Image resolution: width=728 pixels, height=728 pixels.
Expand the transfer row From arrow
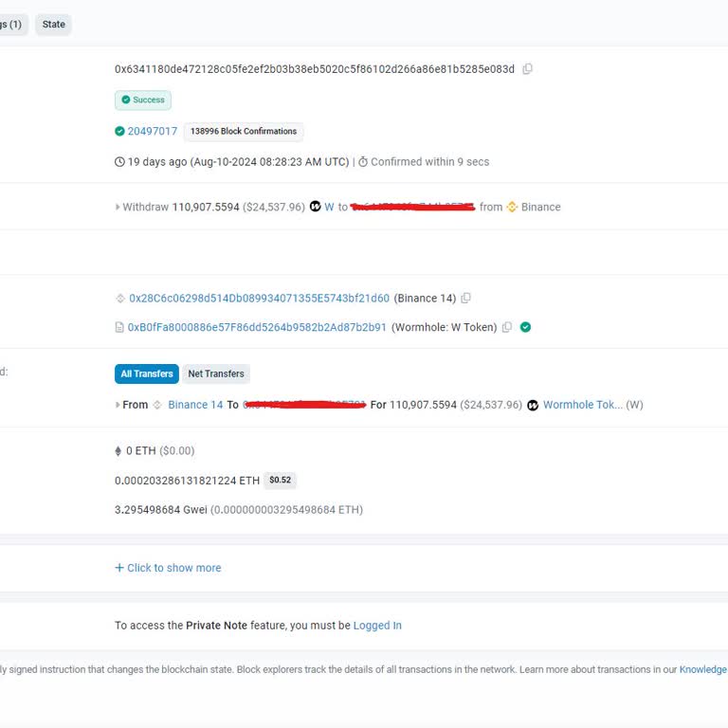pyautogui.click(x=118, y=406)
